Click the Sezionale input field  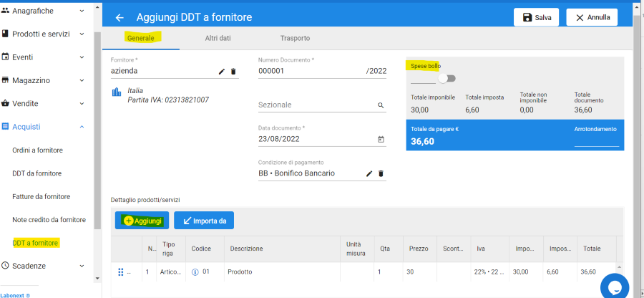(316, 105)
